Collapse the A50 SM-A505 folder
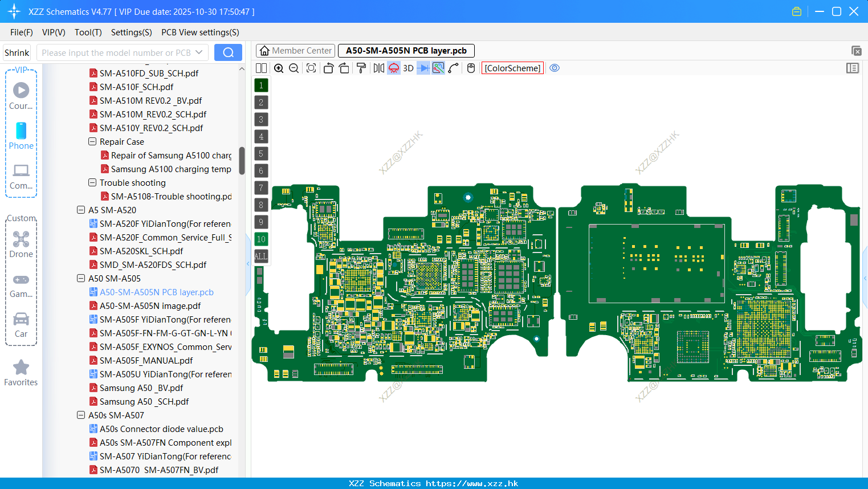The image size is (868, 489). (x=80, y=278)
